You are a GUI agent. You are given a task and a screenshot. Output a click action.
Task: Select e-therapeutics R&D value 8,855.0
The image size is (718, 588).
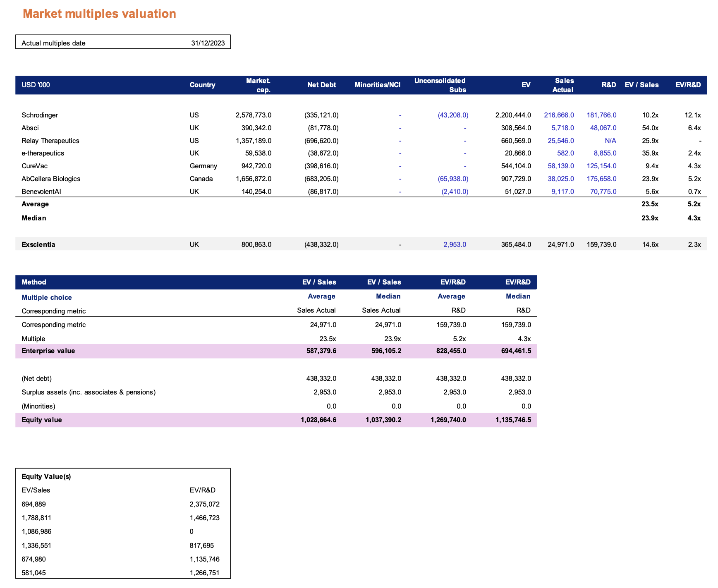click(605, 153)
